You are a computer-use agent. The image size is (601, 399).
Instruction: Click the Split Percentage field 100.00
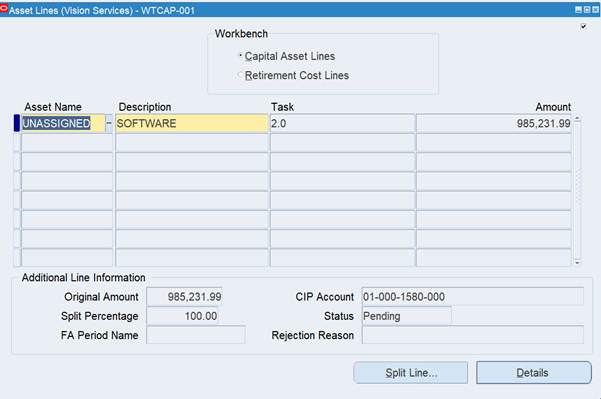(182, 316)
